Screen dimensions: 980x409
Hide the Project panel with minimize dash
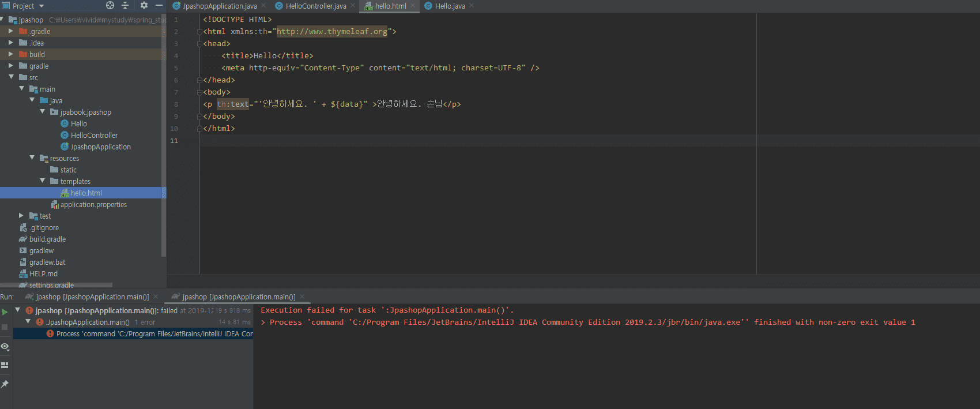coord(159,6)
